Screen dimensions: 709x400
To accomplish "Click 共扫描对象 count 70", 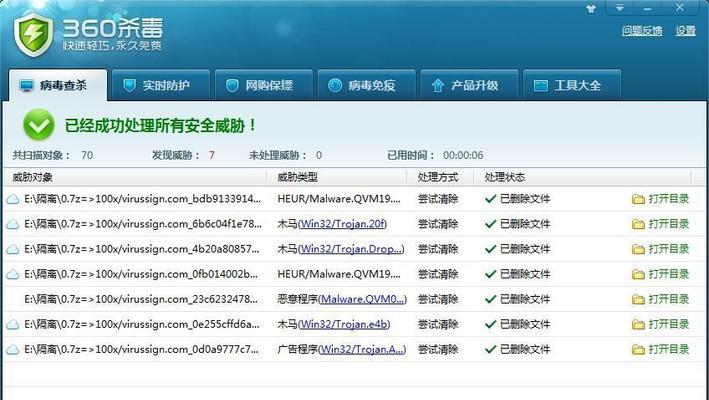I will (x=87, y=155).
